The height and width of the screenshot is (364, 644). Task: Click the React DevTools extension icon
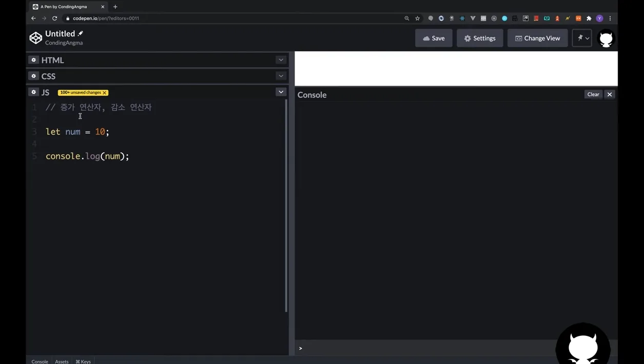pyautogui.click(x=462, y=18)
